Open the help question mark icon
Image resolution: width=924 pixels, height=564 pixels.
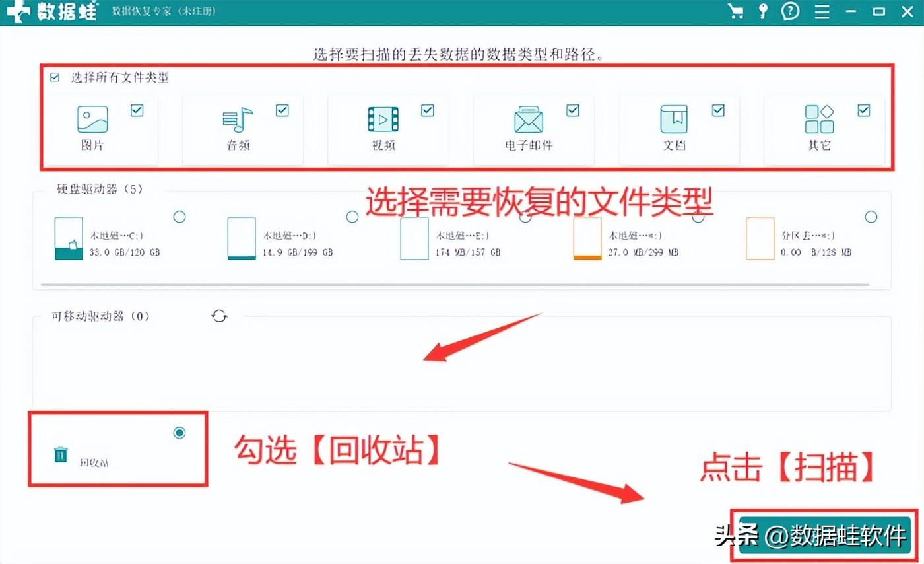pyautogui.click(x=790, y=11)
